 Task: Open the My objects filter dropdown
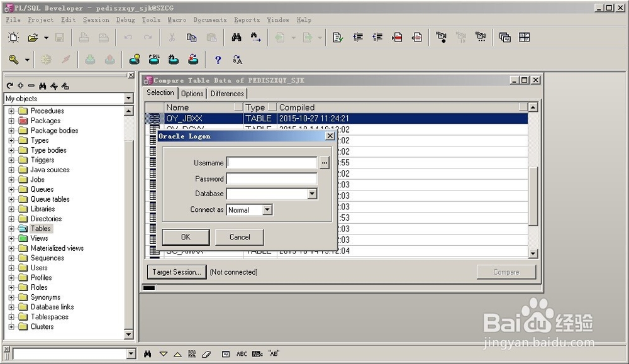pyautogui.click(x=128, y=98)
